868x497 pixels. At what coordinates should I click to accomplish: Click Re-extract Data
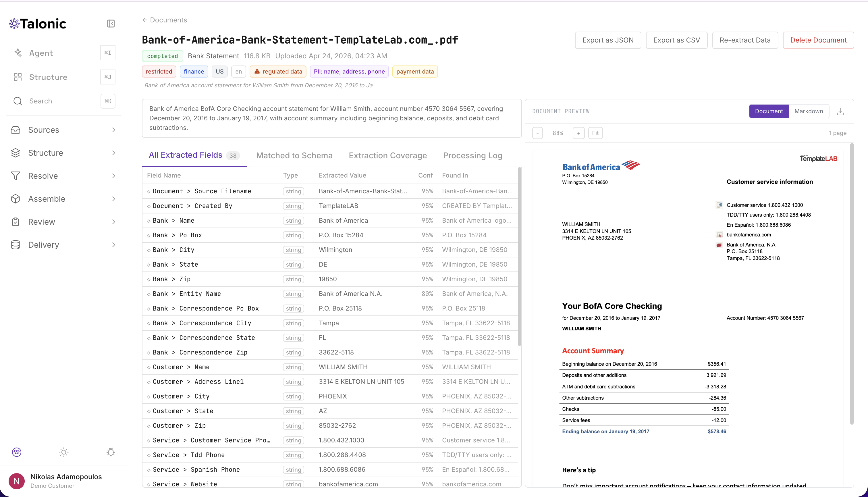(745, 40)
